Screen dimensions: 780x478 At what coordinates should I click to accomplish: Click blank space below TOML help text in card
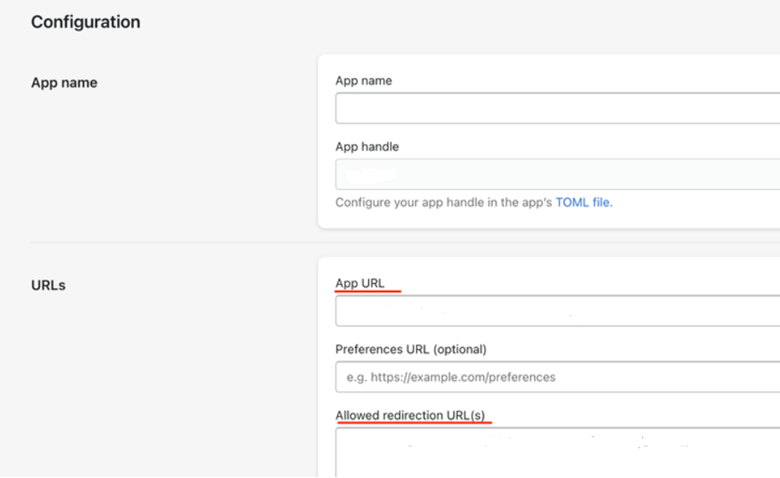coord(547,219)
